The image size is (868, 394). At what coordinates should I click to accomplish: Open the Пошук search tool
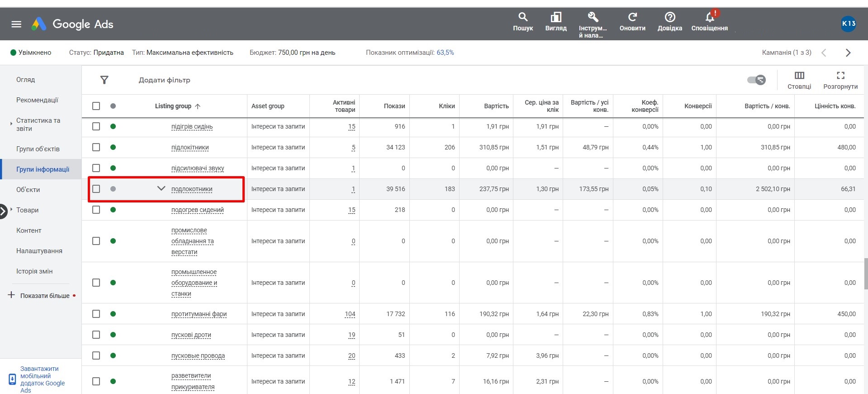pos(523,22)
